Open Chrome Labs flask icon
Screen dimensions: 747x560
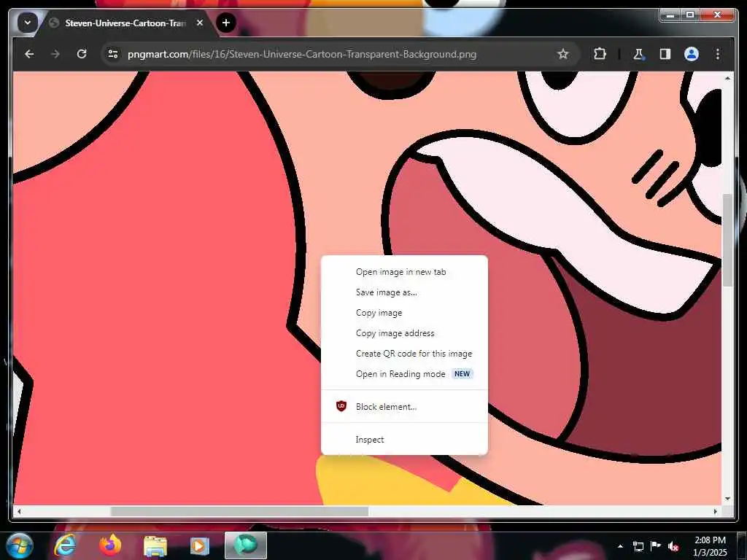click(638, 54)
